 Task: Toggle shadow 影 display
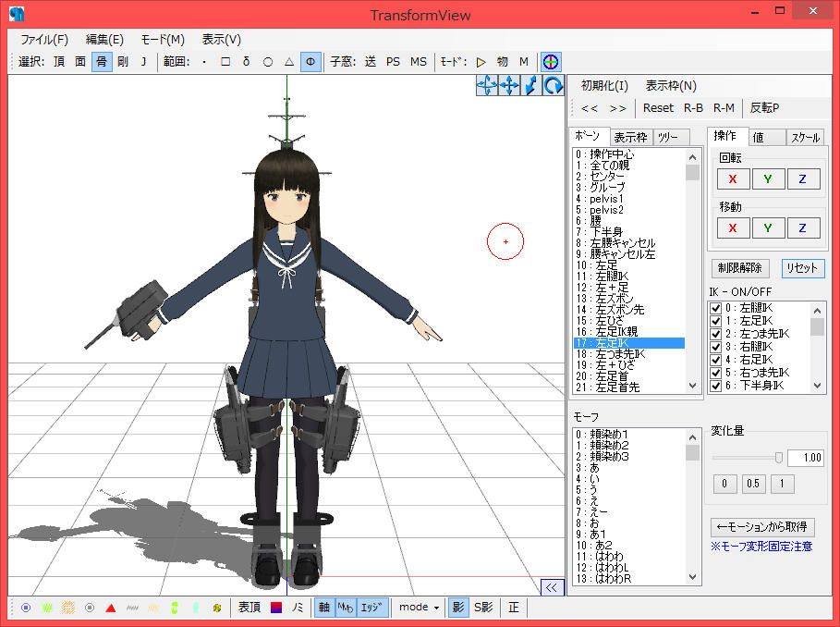(458, 608)
